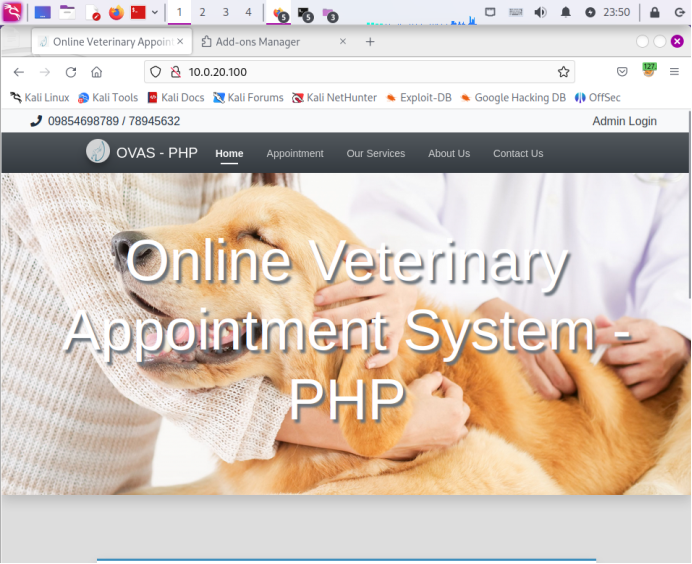
Task: Click the Save to Pocket icon
Action: click(x=622, y=72)
